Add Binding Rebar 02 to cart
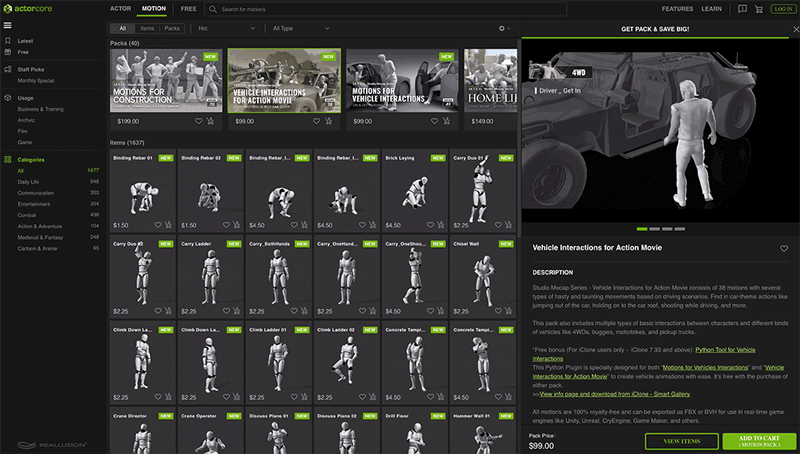Screen dimensions: 800x454 click(236, 225)
